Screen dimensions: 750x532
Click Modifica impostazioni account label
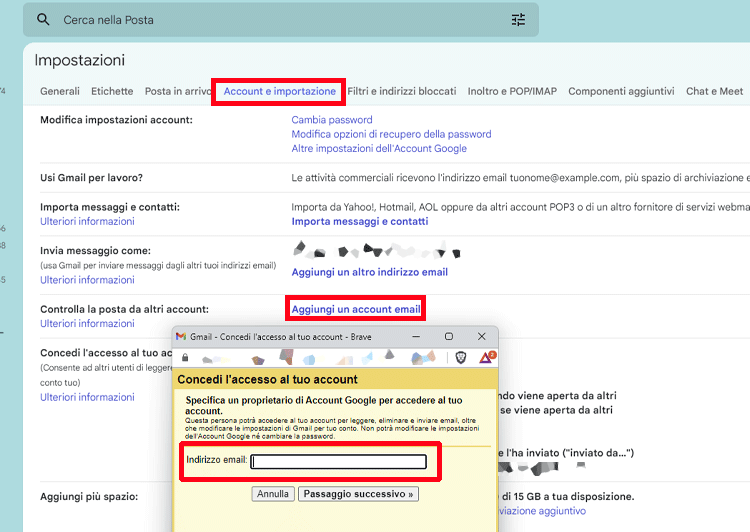point(116,120)
